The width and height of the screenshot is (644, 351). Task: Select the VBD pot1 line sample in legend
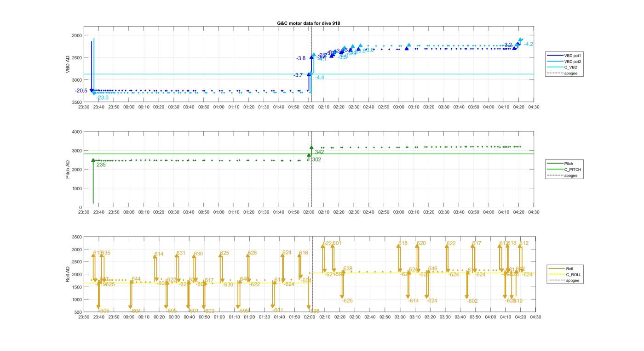coord(555,56)
